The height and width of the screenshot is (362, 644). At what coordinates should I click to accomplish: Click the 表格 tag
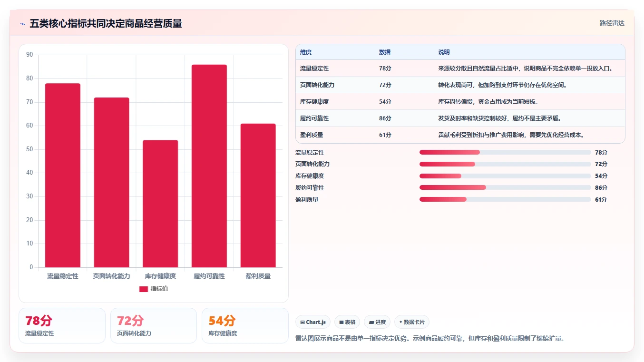tap(347, 322)
